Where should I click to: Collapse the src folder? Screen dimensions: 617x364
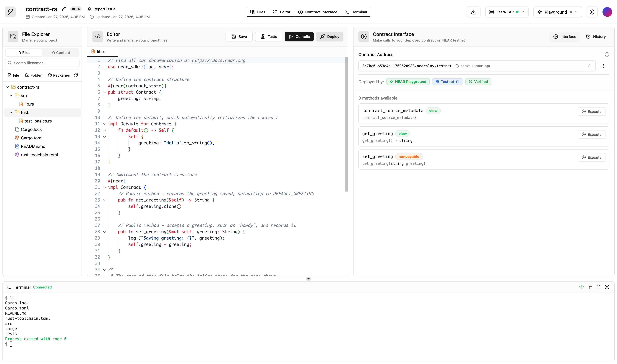pyautogui.click(x=11, y=95)
